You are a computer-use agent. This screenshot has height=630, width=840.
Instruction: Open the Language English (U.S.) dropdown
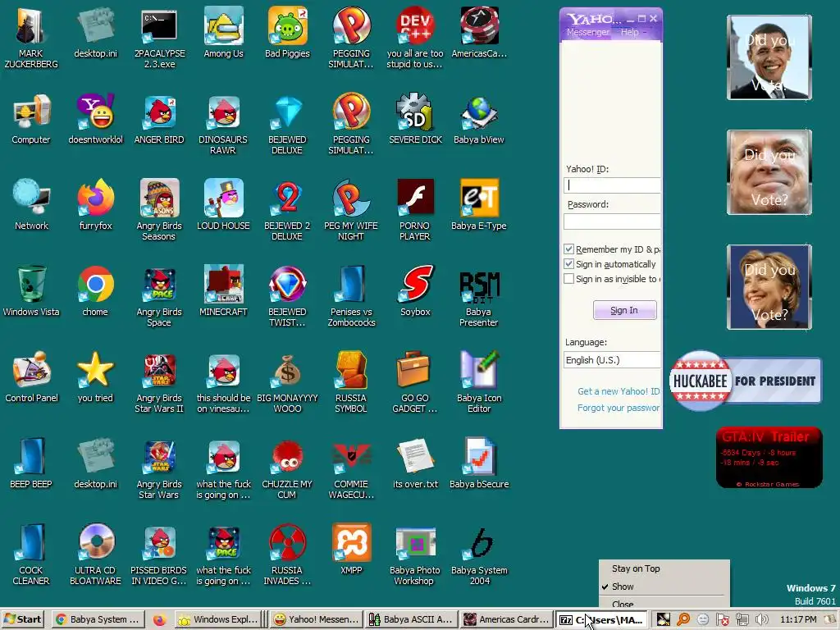point(612,360)
